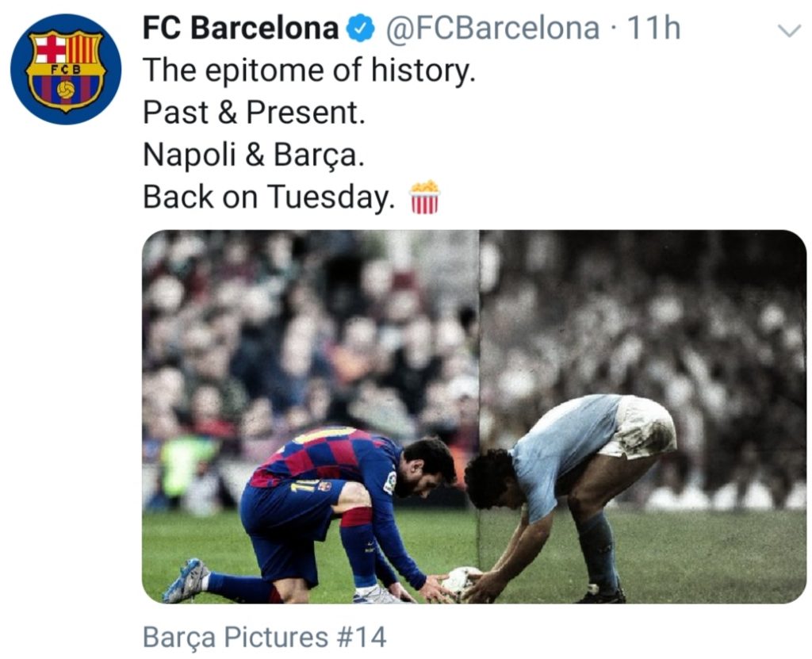The width and height of the screenshot is (812, 659).
Task: Click the popcorn emoji in the tweet
Action: pos(425,197)
